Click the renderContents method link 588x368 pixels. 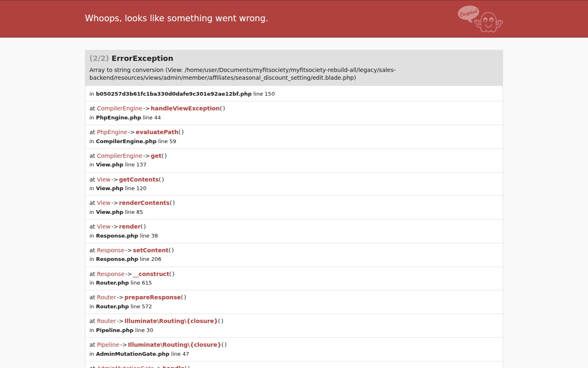[x=144, y=203]
